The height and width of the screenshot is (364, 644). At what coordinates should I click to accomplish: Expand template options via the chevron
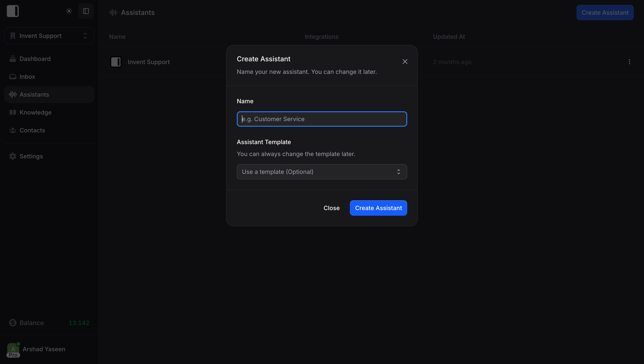coord(398,172)
